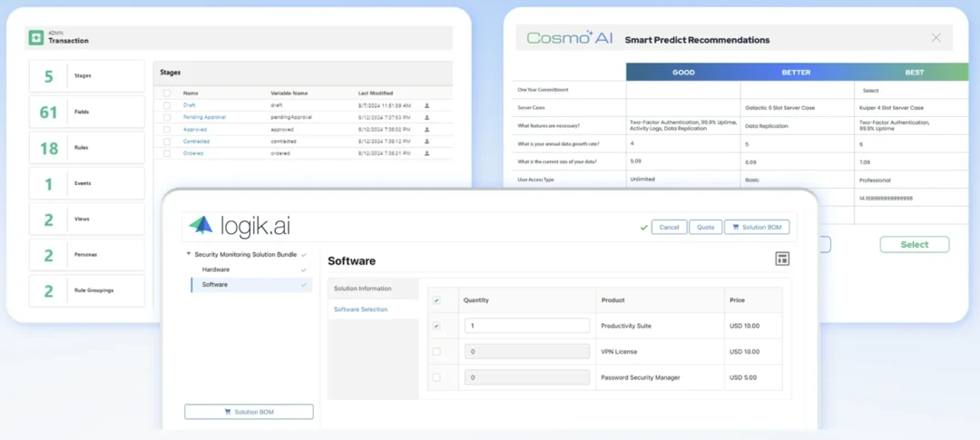Toggle the select-all checkbox in Stages header
The height and width of the screenshot is (440, 980).
pos(167,93)
